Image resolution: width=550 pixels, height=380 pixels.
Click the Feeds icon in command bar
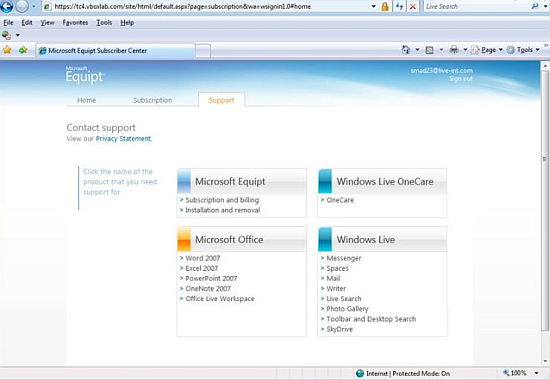click(429, 50)
